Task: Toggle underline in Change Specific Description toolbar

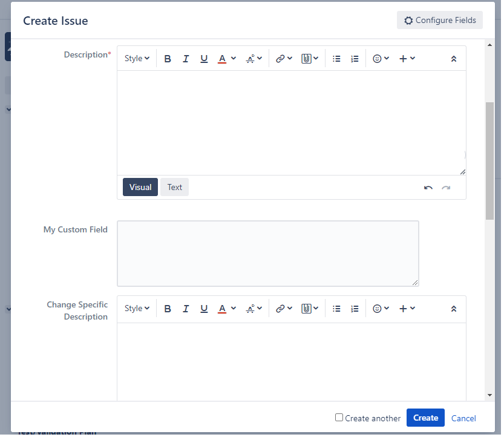Action: click(204, 310)
